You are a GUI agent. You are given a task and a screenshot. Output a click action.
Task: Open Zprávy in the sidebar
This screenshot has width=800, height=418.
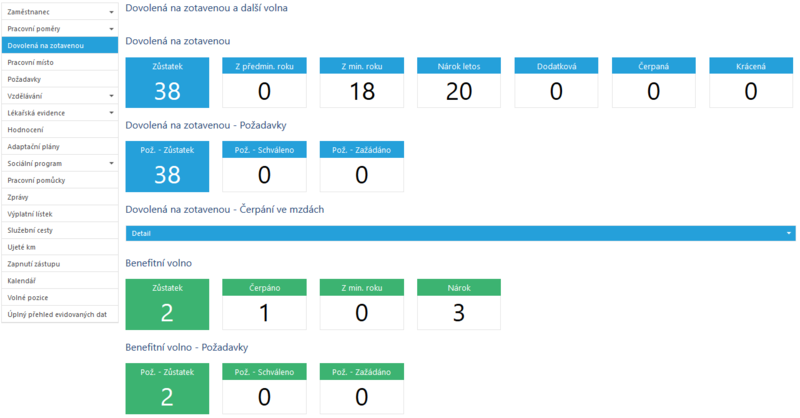[x=60, y=197]
